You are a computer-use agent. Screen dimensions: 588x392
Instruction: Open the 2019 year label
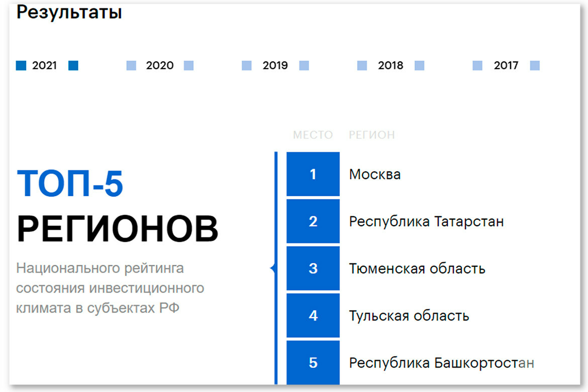click(275, 65)
